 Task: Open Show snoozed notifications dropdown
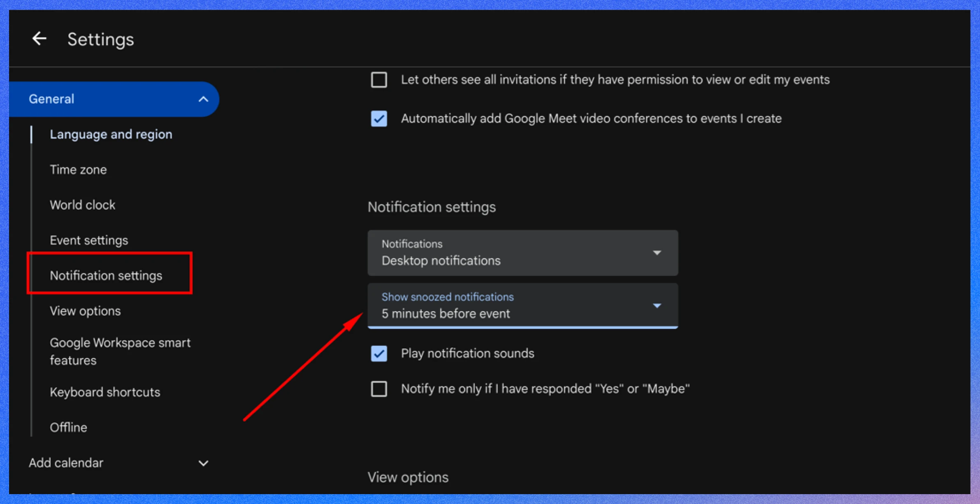click(x=522, y=306)
